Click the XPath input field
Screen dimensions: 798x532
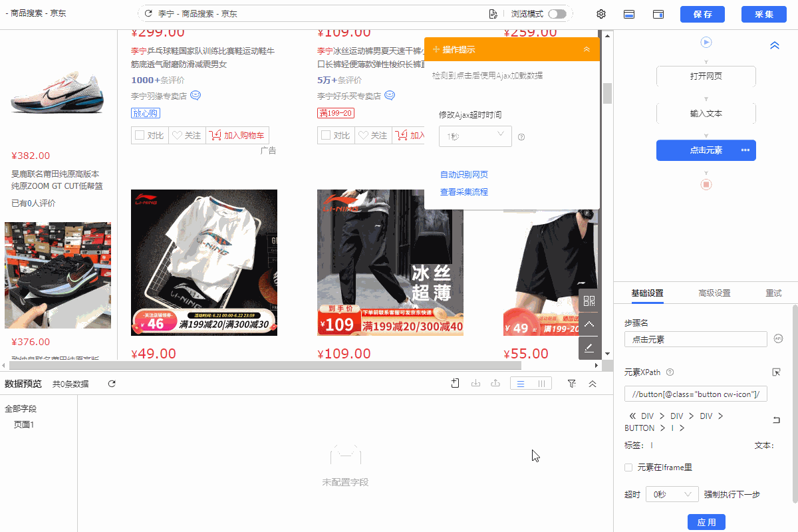tap(696, 394)
